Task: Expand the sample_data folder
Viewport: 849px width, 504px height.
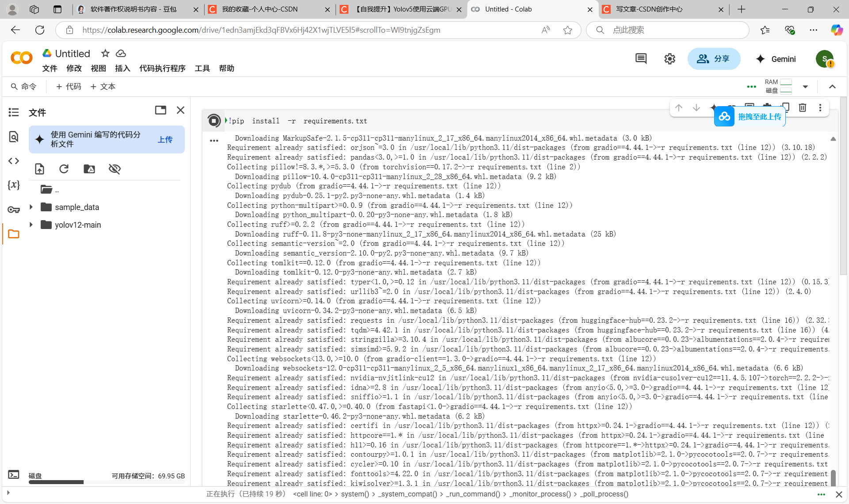Action: click(x=31, y=207)
